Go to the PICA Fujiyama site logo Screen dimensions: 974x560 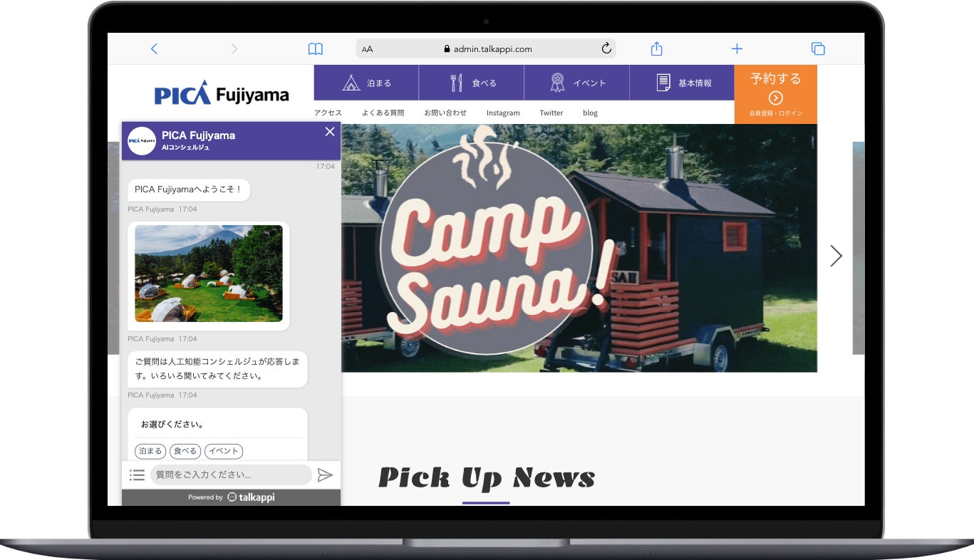[x=222, y=93]
